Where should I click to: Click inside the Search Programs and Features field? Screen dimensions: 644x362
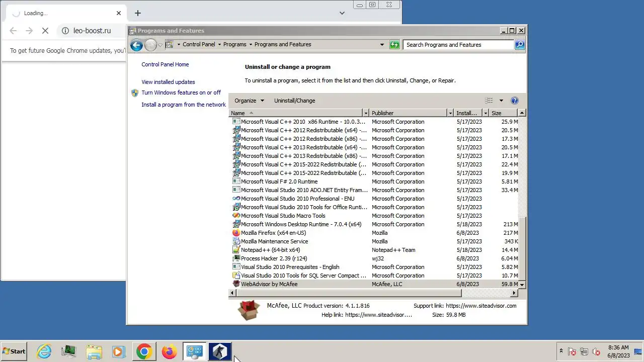point(458,45)
